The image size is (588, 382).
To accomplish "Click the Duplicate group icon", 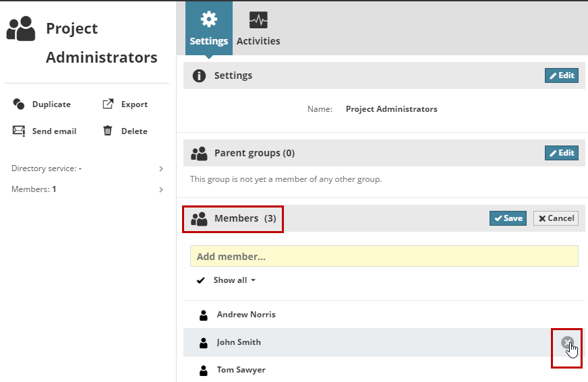I will (19, 104).
